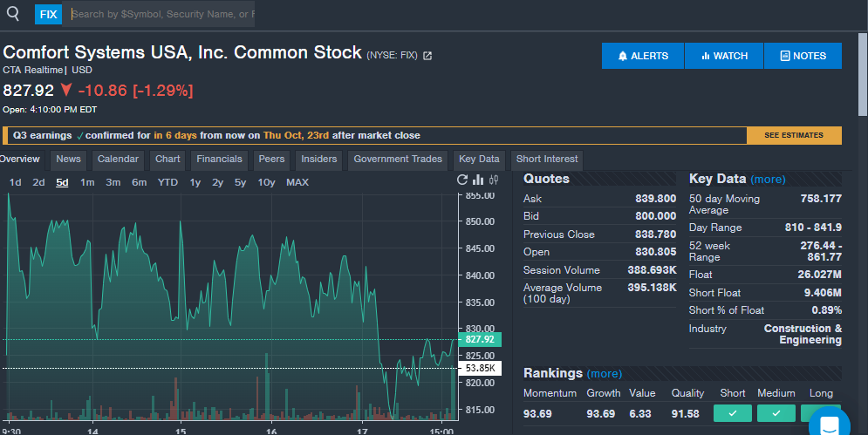Image resolution: width=868 pixels, height=435 pixels.
Task: Click the search magnifier icon
Action: [13, 14]
